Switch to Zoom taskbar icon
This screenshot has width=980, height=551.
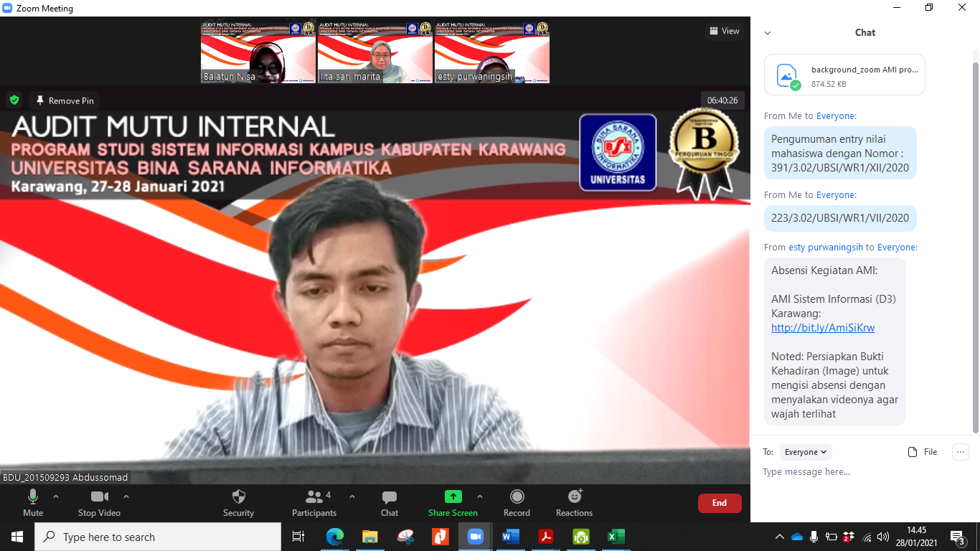tap(475, 537)
